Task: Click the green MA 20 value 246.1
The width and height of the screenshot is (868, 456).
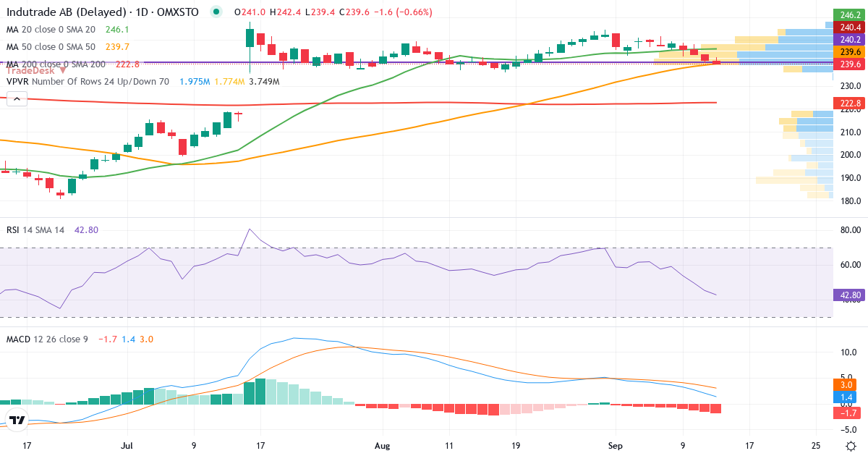Action: tap(117, 29)
